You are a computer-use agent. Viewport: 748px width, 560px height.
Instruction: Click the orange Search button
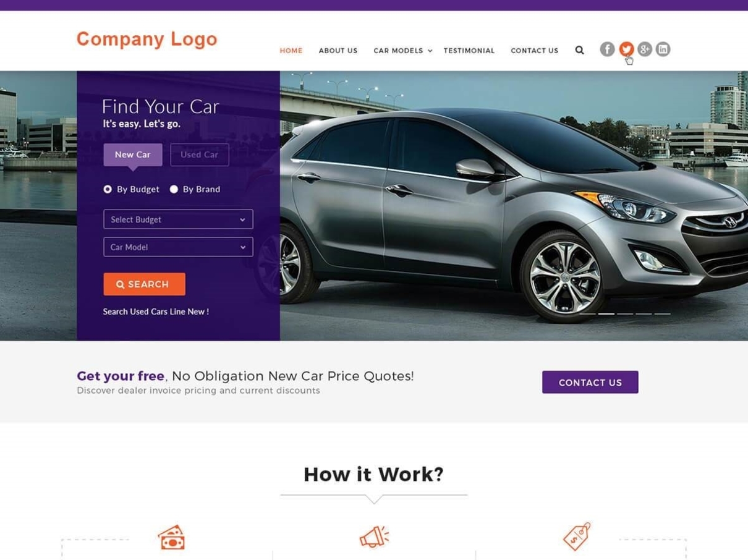144,284
